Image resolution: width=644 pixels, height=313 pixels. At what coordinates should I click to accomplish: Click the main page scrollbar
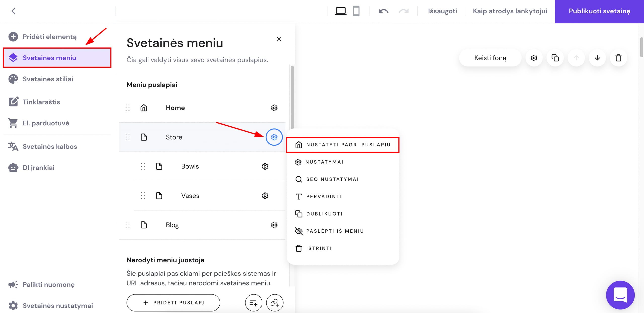click(x=641, y=47)
